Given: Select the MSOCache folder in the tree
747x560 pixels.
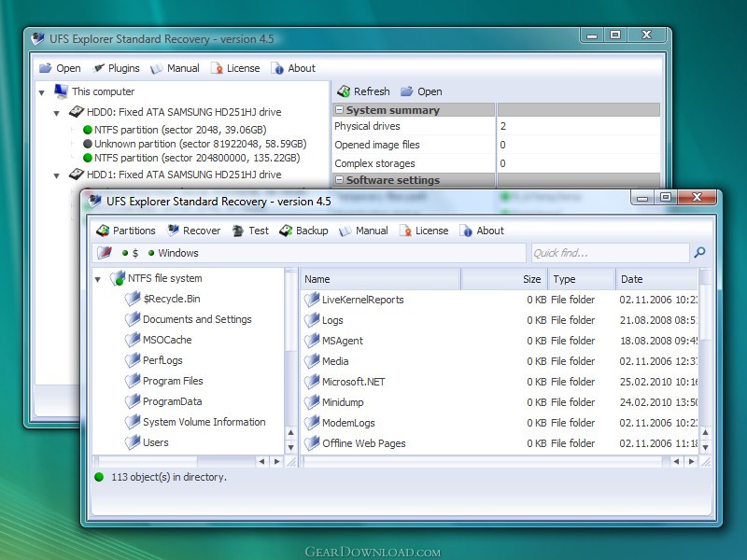Looking at the screenshot, I should (x=158, y=340).
